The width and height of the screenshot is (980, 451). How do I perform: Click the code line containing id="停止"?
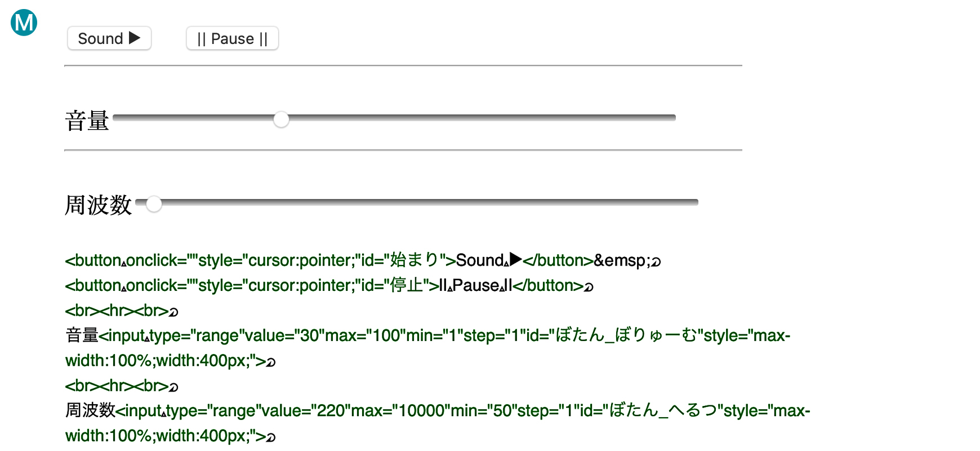pos(329,285)
